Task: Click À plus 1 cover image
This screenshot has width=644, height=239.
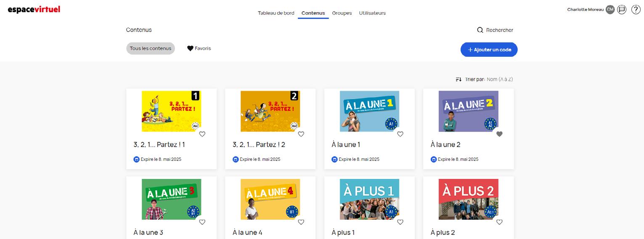Action: 369,200
